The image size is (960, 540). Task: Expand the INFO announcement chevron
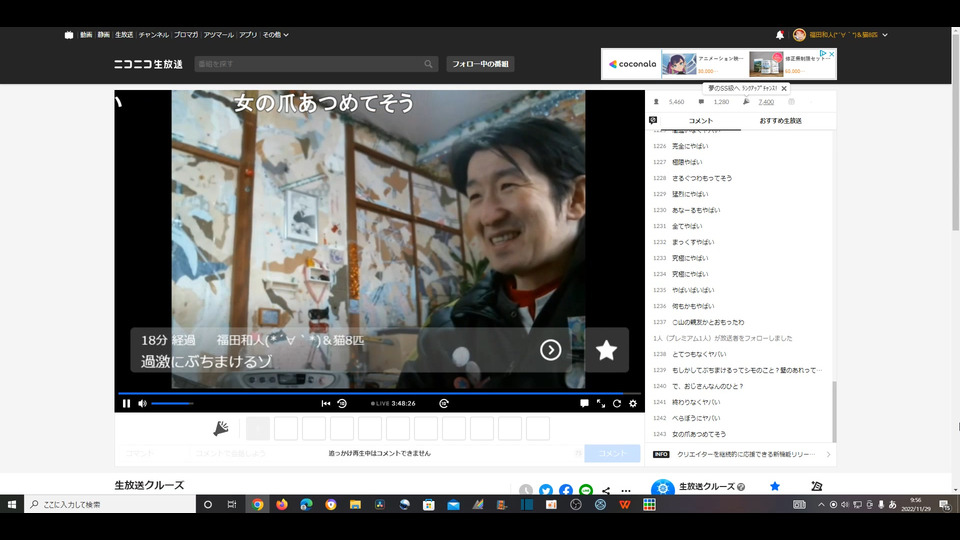click(829, 454)
